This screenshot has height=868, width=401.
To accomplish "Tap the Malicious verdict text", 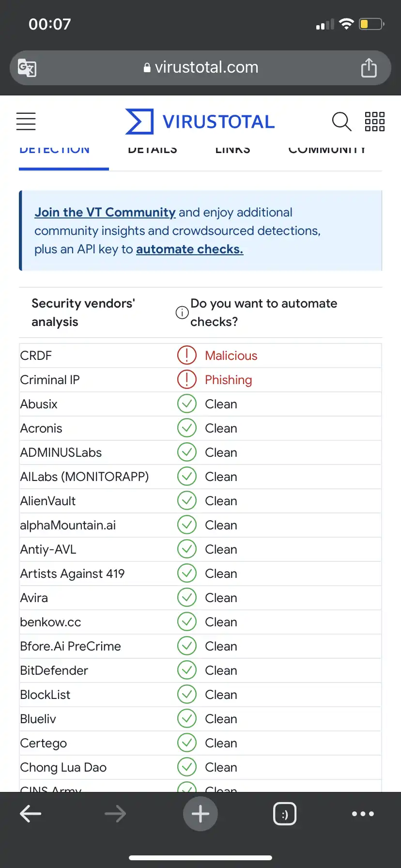I will [231, 356].
